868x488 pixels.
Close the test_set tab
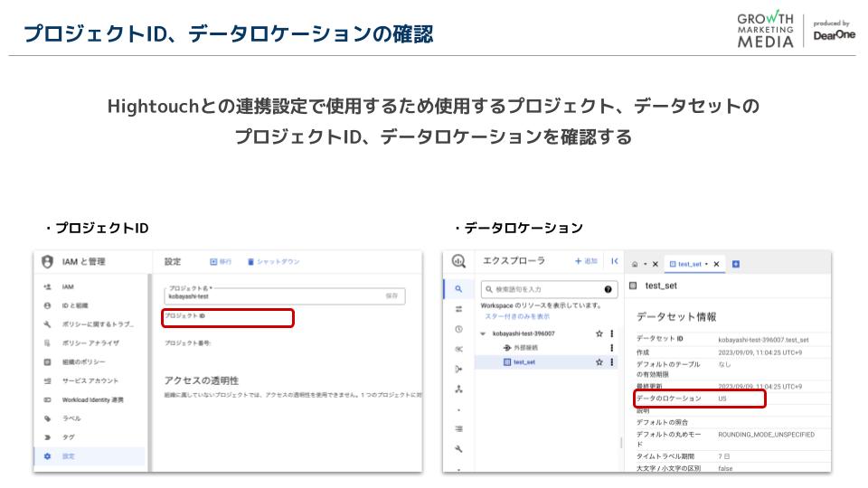[716, 265]
